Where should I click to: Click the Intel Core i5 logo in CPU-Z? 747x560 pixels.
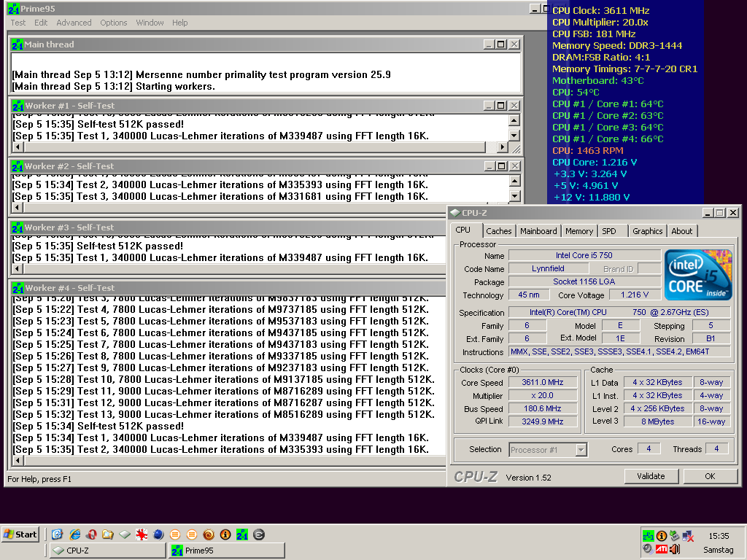[698, 276]
